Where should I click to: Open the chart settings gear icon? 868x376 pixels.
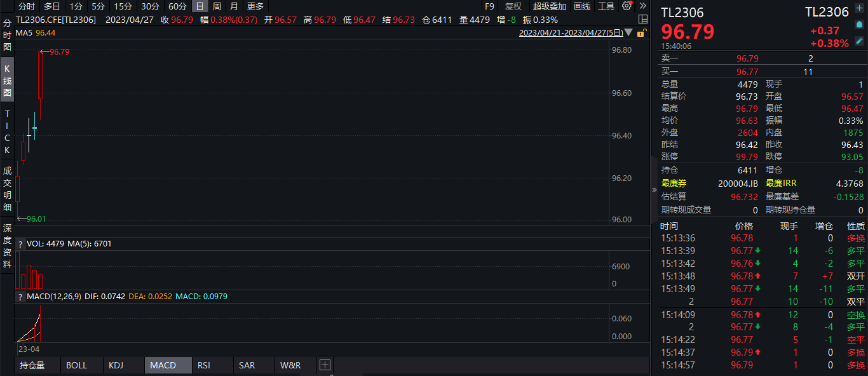click(627, 6)
